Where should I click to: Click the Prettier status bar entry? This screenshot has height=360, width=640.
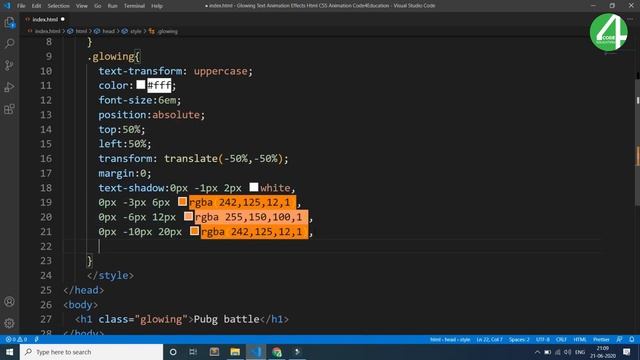(601, 340)
